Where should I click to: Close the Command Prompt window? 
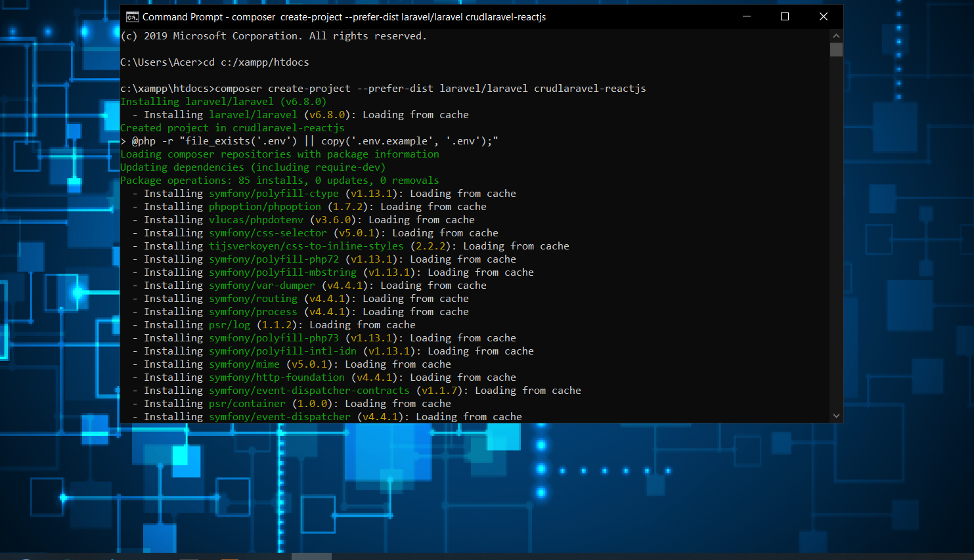coord(823,16)
